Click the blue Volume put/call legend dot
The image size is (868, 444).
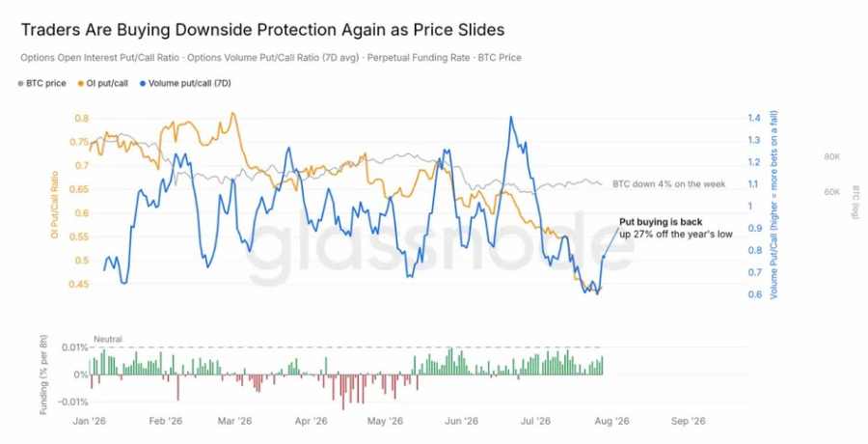coord(143,84)
